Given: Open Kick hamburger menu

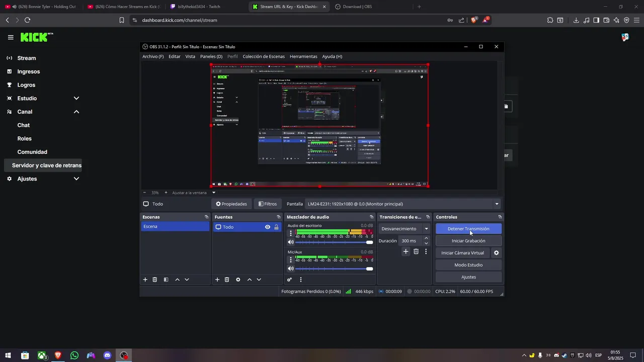Looking at the screenshot, I should point(11,37).
